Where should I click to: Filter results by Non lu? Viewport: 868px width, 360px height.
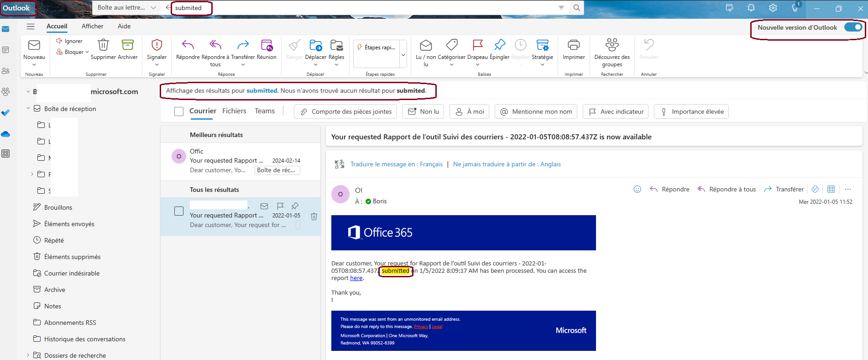pos(423,111)
